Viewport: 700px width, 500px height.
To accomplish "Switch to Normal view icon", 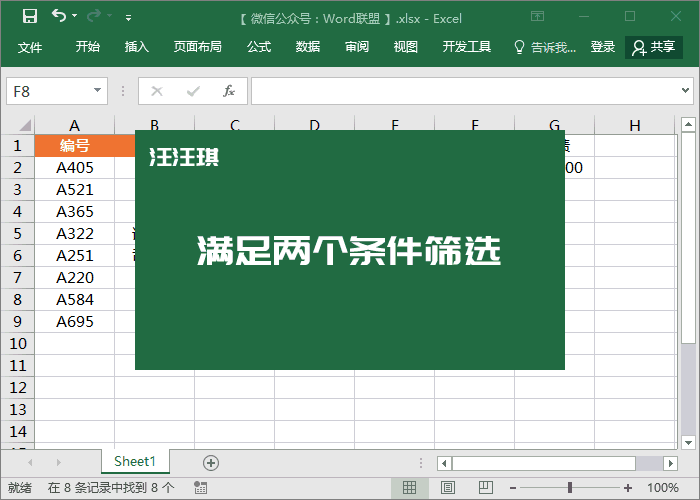I will 409,488.
